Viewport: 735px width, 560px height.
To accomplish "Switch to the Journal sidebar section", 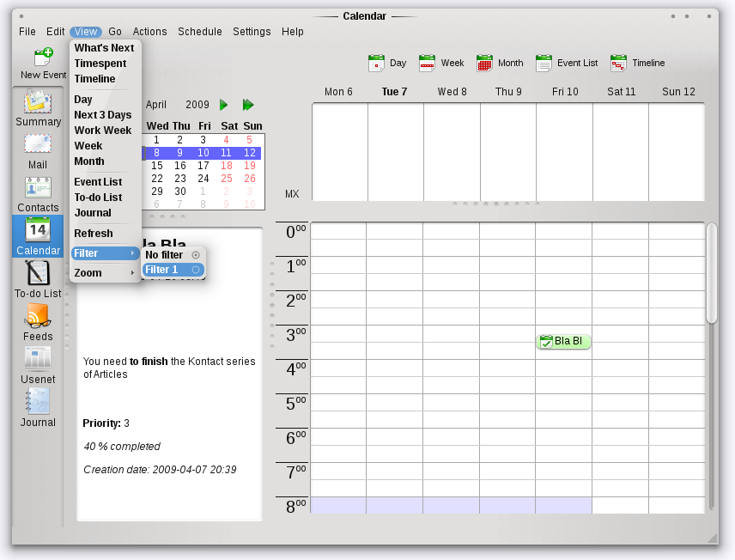I will click(38, 408).
